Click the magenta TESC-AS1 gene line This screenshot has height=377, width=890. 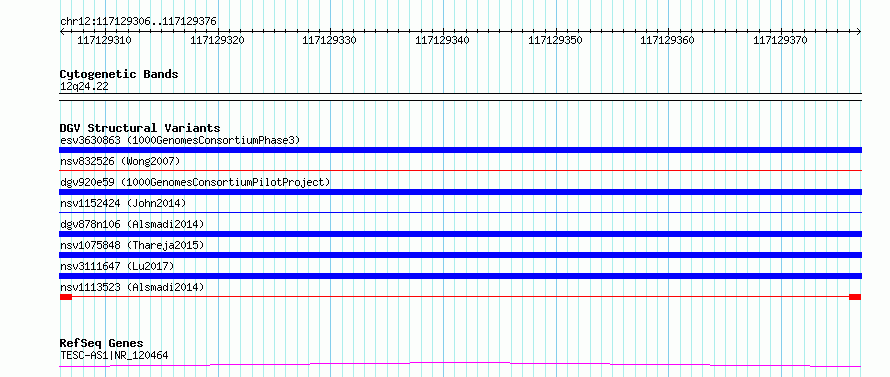[x=460, y=364]
